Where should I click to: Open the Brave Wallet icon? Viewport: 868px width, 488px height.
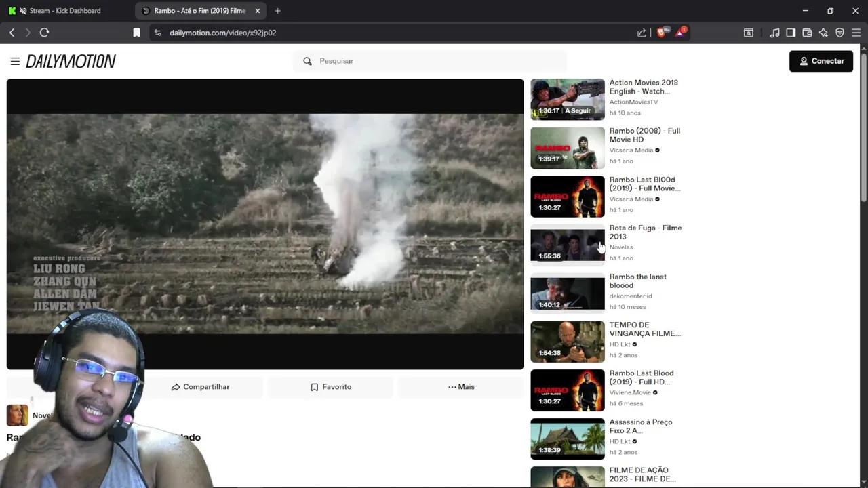pos(807,33)
